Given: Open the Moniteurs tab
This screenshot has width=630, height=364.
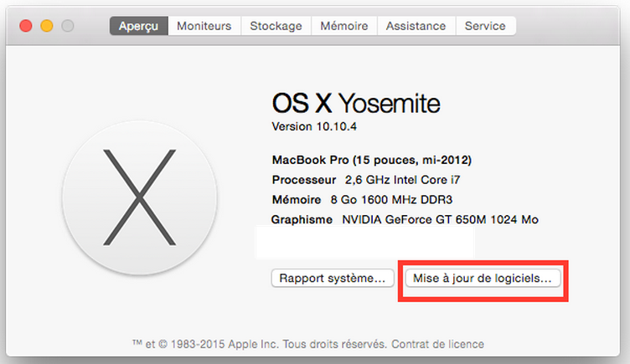Looking at the screenshot, I should coord(204,26).
